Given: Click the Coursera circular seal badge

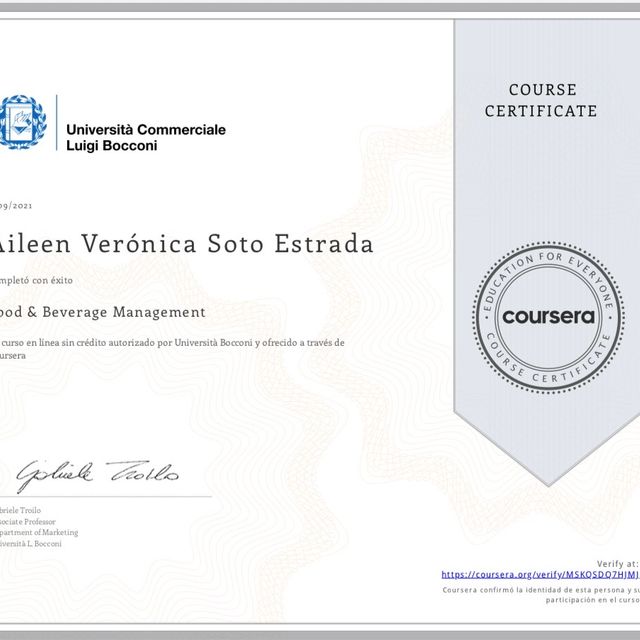Looking at the screenshot, I should click(548, 318).
